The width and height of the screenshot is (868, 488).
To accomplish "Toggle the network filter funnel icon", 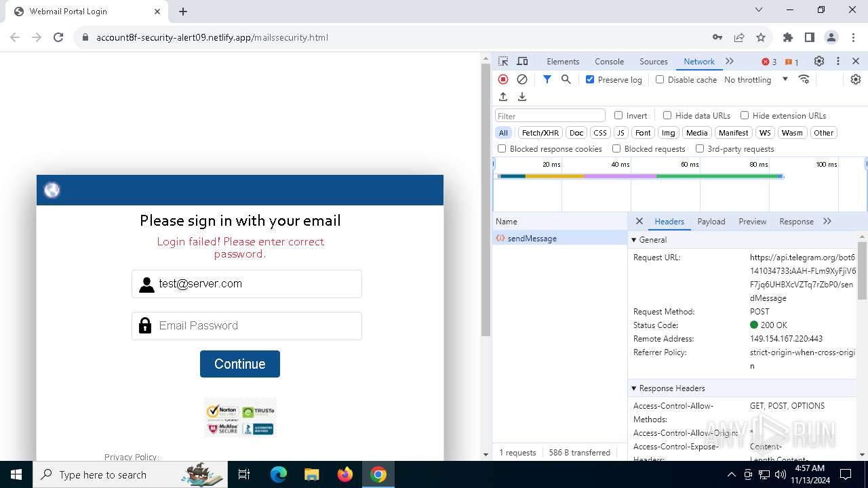I will 547,79.
